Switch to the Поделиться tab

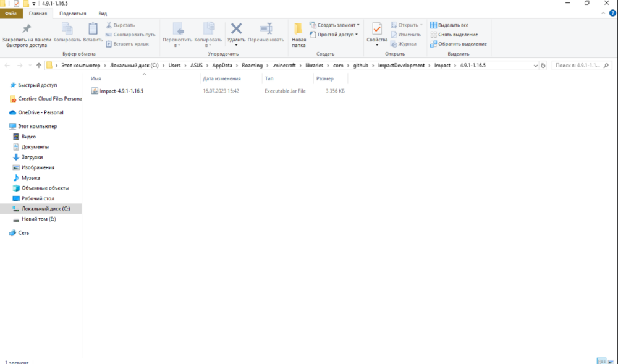point(72,14)
